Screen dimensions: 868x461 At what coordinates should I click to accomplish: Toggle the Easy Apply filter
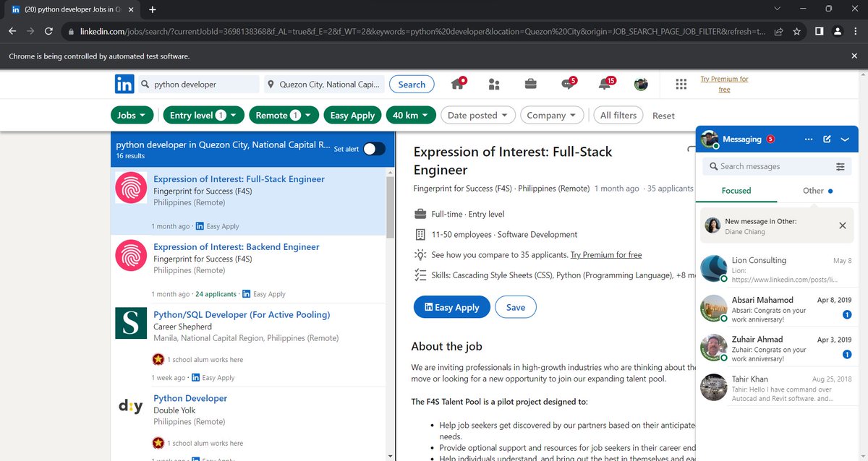coord(352,115)
